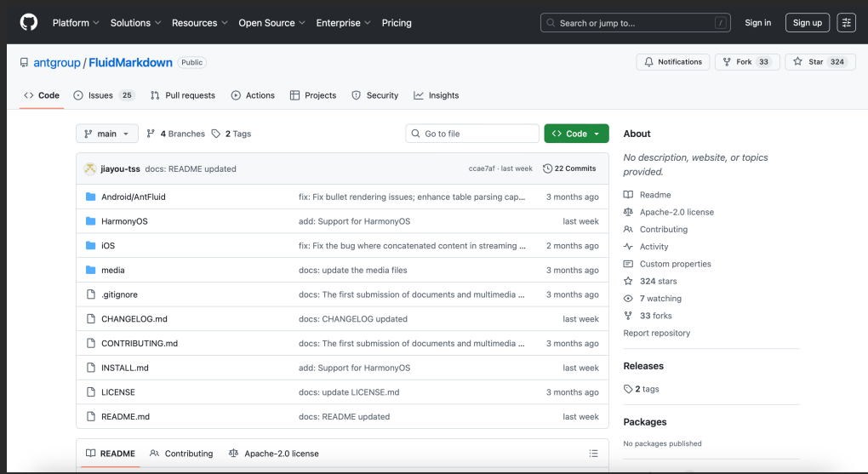Switch to the Pull requests tab
Screen dimensions: 868x474
(183, 95)
